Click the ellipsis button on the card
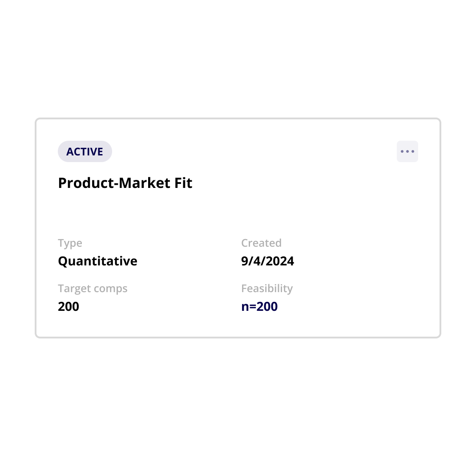Screen dimensions: 476x456 coord(407,151)
